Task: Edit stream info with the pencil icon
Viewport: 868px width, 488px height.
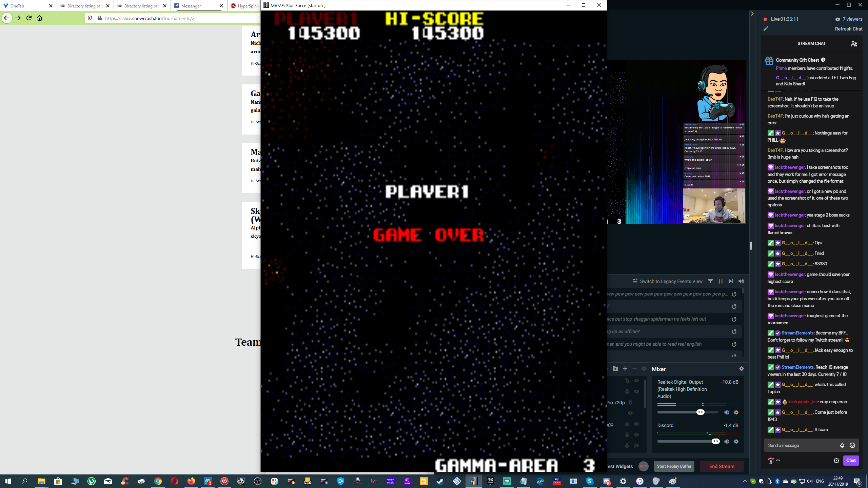Action: (766, 29)
